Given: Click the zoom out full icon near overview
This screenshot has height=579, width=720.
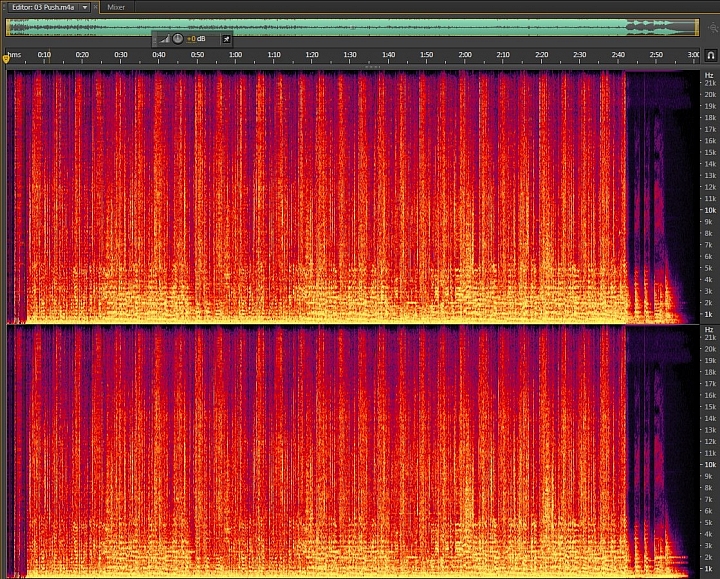Looking at the screenshot, I should [x=713, y=28].
